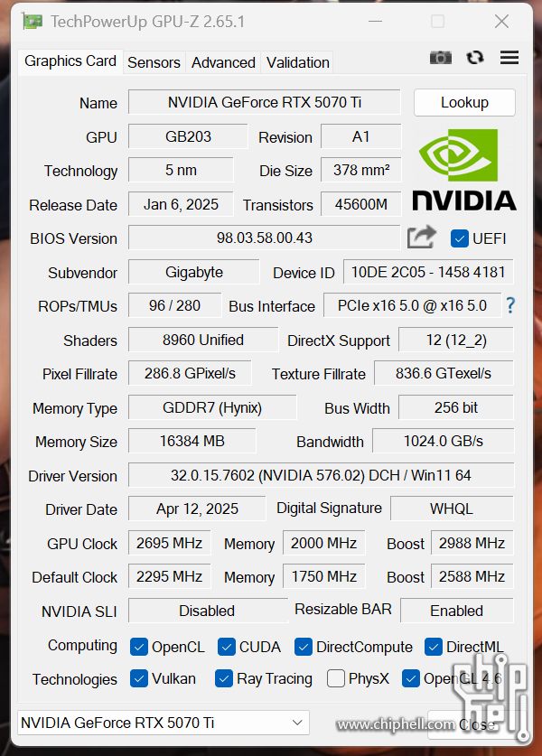Click the refresh icon
The width and height of the screenshot is (542, 756).
pyautogui.click(x=475, y=57)
